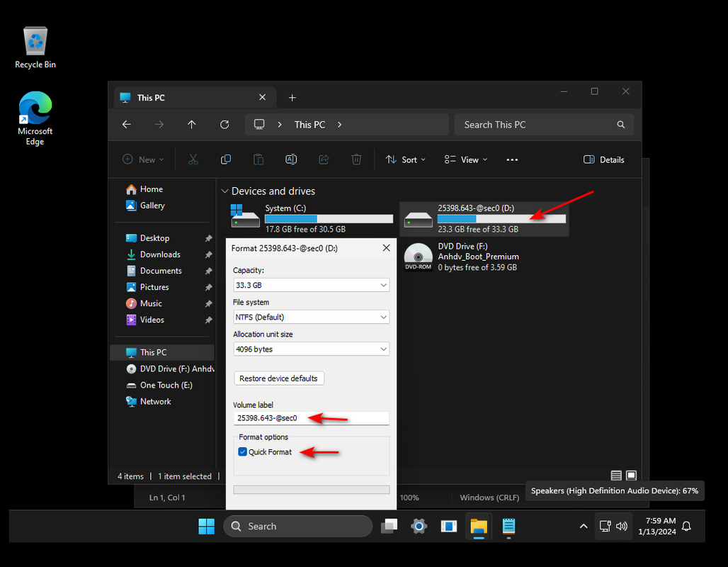Viewport: 728px width, 567px height.
Task: Click the taskbar clock showing 7:59 AM
Action: click(657, 526)
